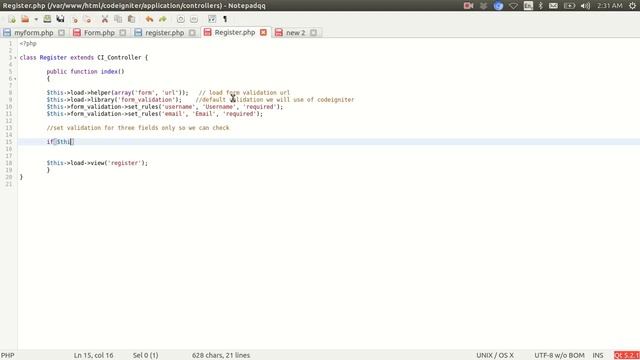
Task: Close the lowercase register.php tab
Action: (192, 33)
